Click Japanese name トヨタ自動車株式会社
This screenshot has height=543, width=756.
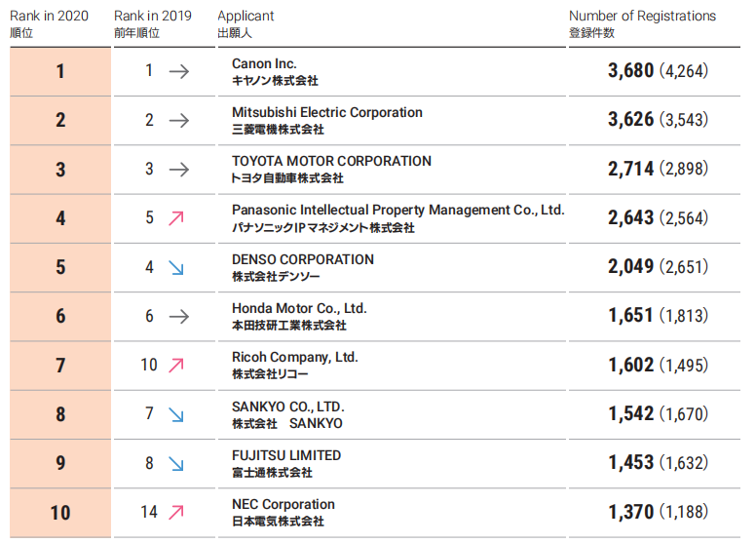coord(287,178)
